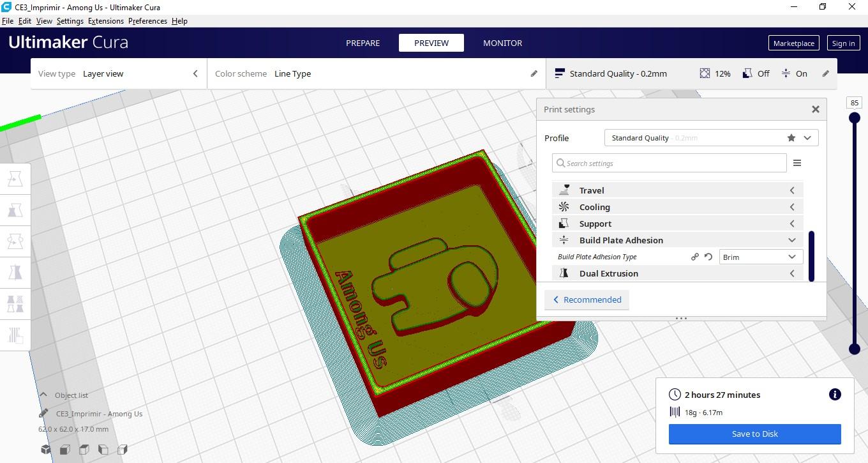Open Per Model Settings tool
Image resolution: width=868 pixels, height=463 pixels.
pos(15,303)
